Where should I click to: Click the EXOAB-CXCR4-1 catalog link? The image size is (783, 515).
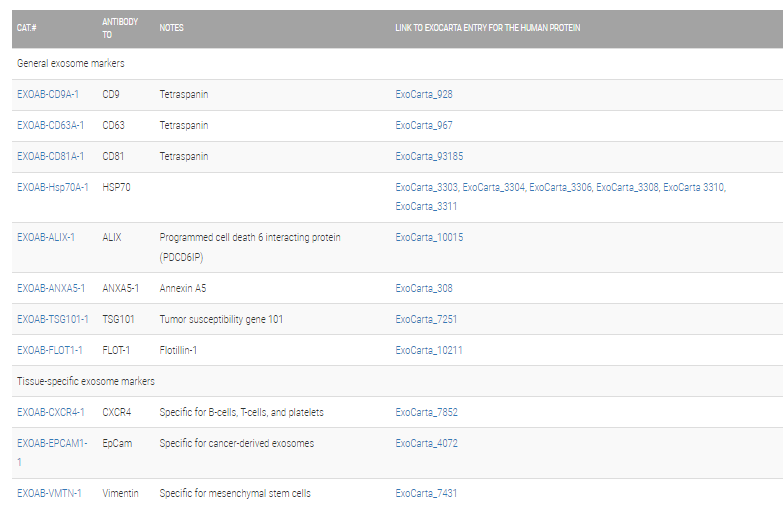[x=51, y=412]
